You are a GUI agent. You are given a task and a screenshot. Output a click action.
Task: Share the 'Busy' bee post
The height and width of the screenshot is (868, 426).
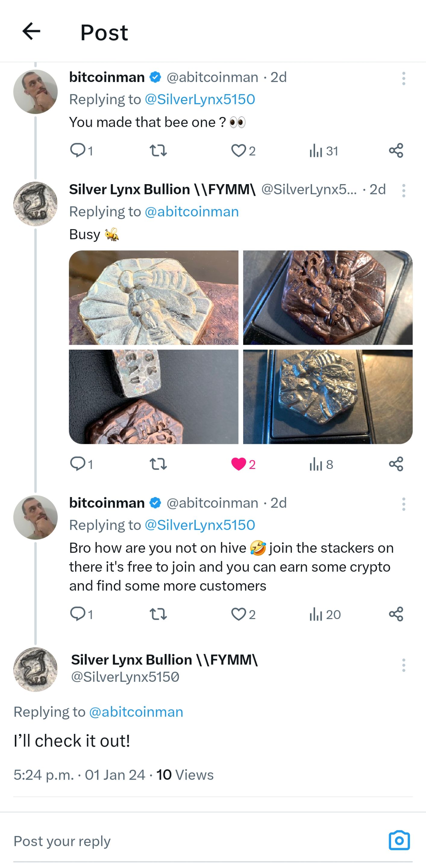396,464
